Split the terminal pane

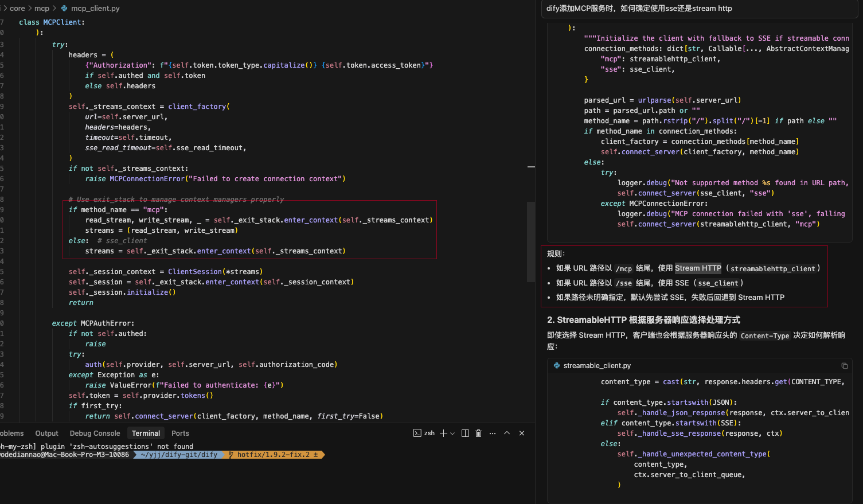465,433
